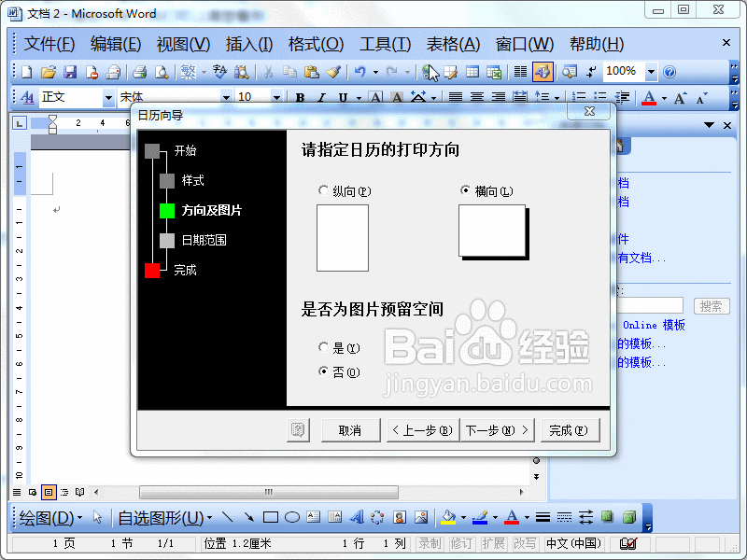
Task: Proceed with the 下一步(N) button
Action: tap(498, 430)
